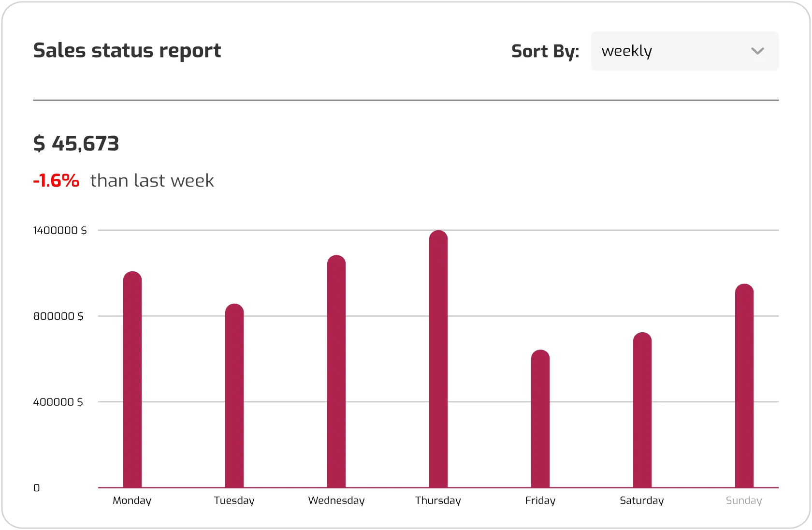The height and width of the screenshot is (530, 812).
Task: Click the Tuesday axis label
Action: pos(234,501)
